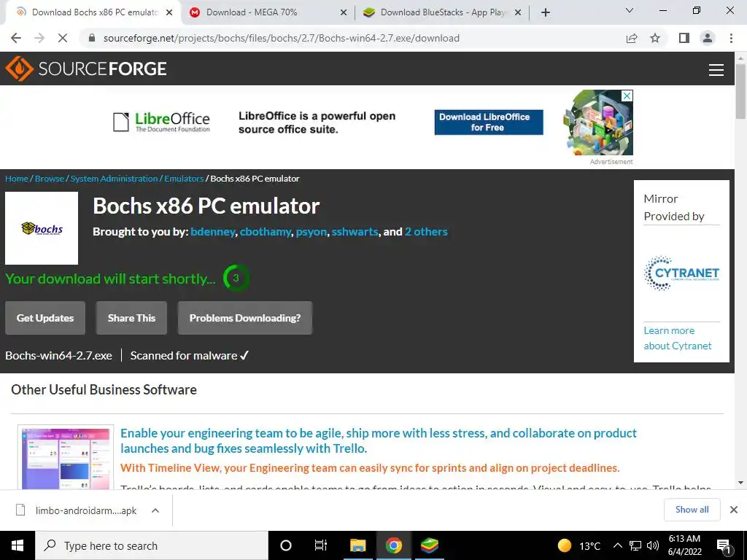Open a new browser tab

[x=546, y=12]
